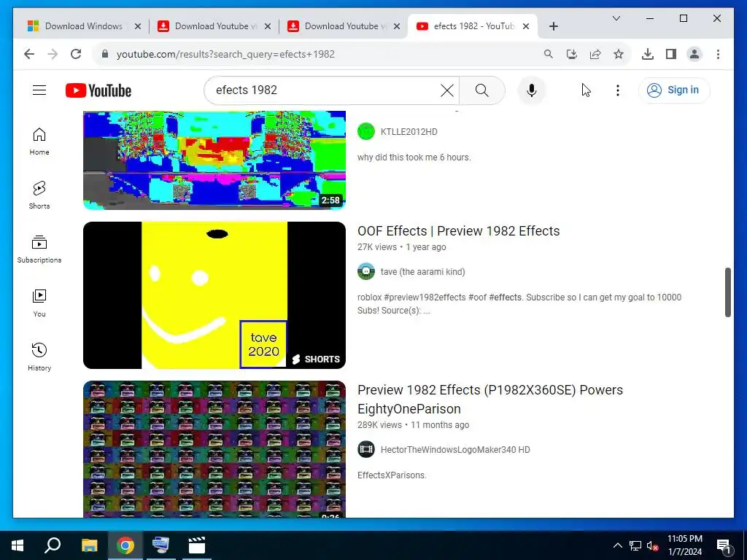Open File Explorer from the taskbar

[x=89, y=545]
